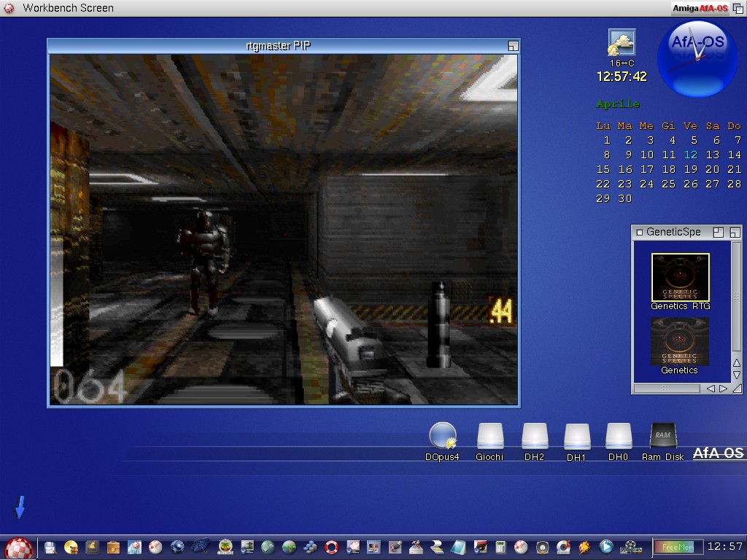Click the red-white Boing ball start button

(19, 548)
